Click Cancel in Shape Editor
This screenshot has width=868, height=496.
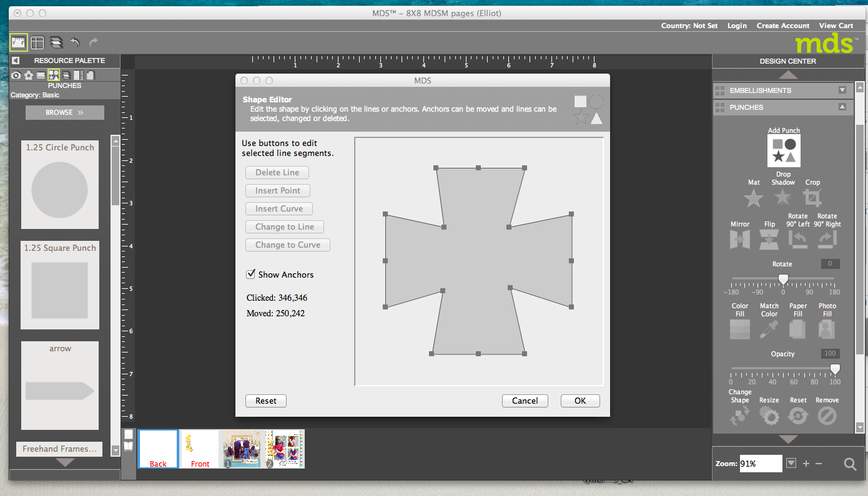525,401
